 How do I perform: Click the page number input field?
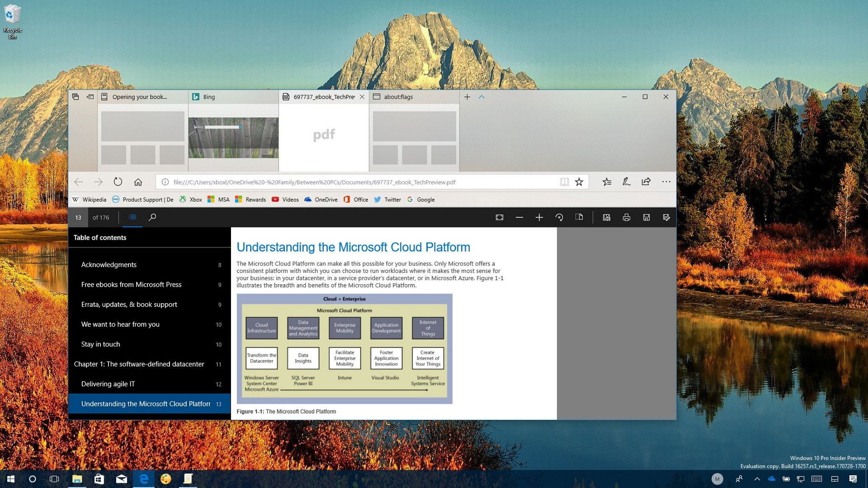point(78,217)
